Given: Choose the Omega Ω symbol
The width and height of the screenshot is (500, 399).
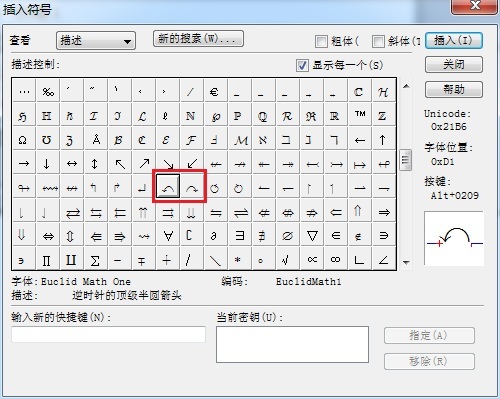Looking at the screenshot, I should [x=23, y=140].
